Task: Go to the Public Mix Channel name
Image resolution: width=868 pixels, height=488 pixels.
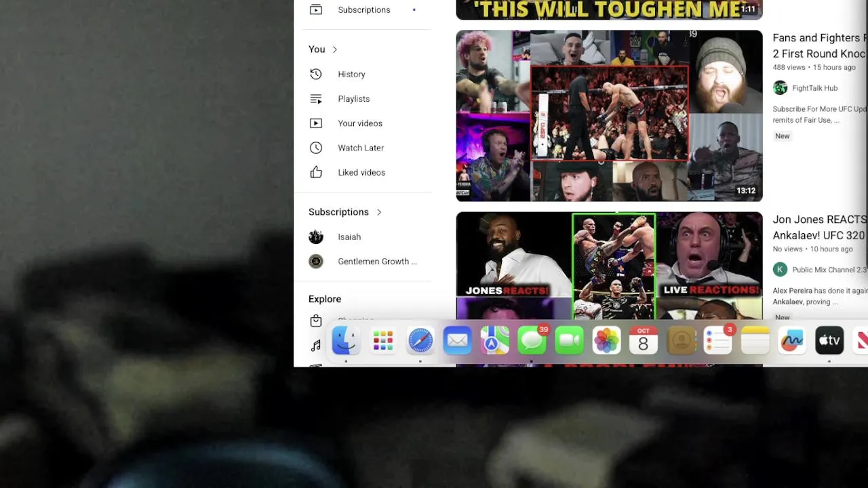Action: tap(829, 270)
